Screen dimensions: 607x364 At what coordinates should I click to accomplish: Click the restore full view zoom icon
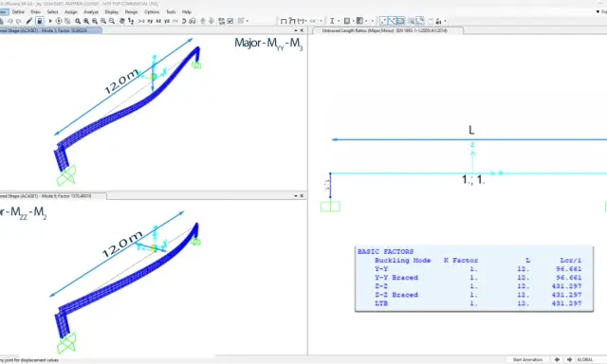[x=86, y=21]
